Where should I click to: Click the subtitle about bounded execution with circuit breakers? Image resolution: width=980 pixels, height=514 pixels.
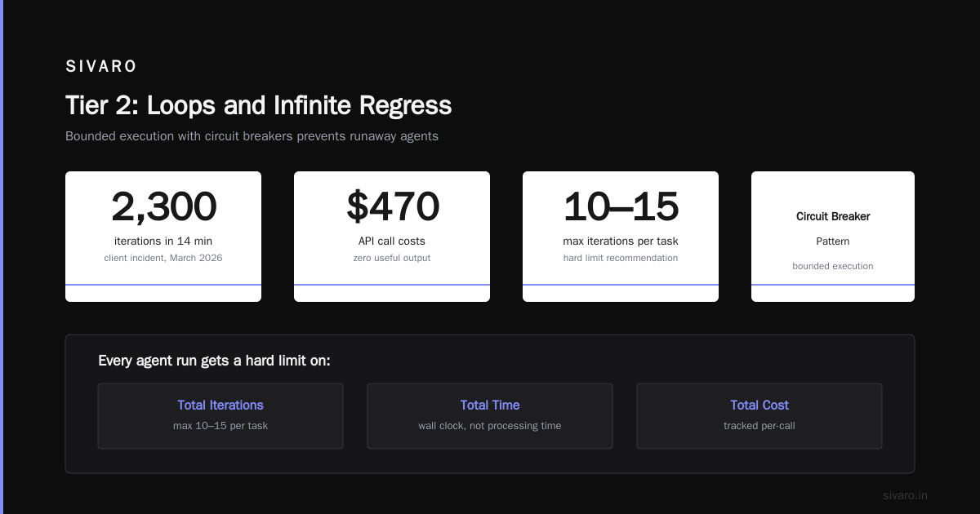(252, 136)
